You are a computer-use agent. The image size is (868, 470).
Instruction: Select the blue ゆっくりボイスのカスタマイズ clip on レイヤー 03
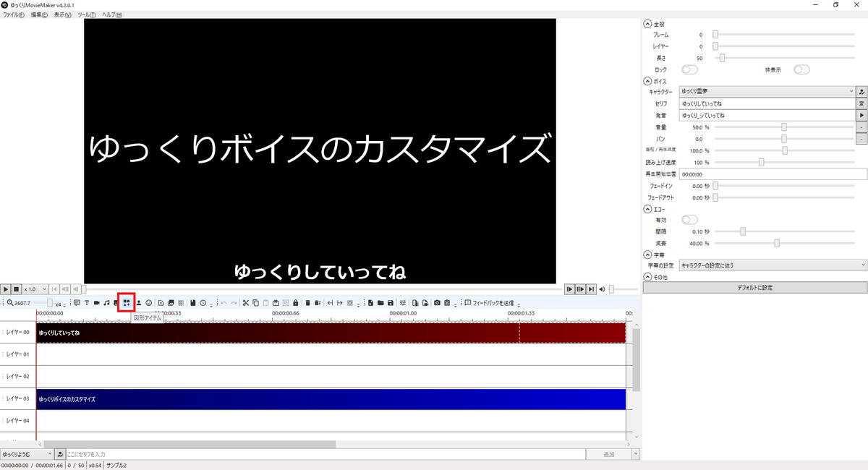tap(331, 399)
